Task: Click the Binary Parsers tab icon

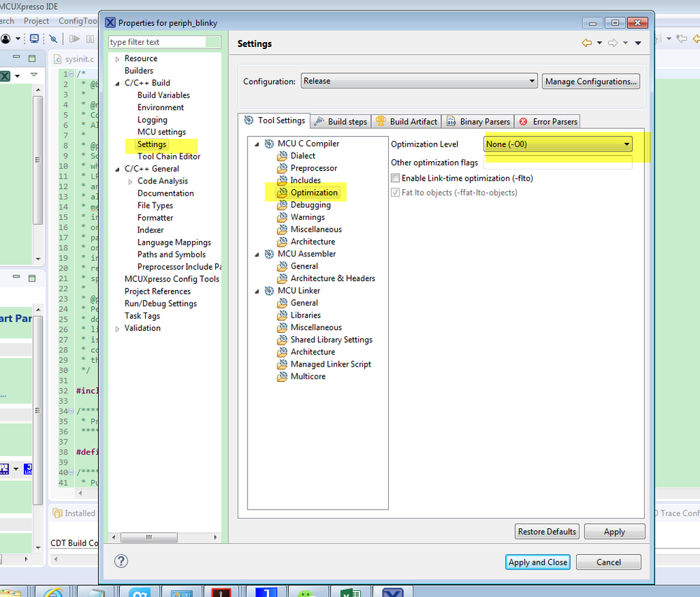Action: (x=451, y=121)
